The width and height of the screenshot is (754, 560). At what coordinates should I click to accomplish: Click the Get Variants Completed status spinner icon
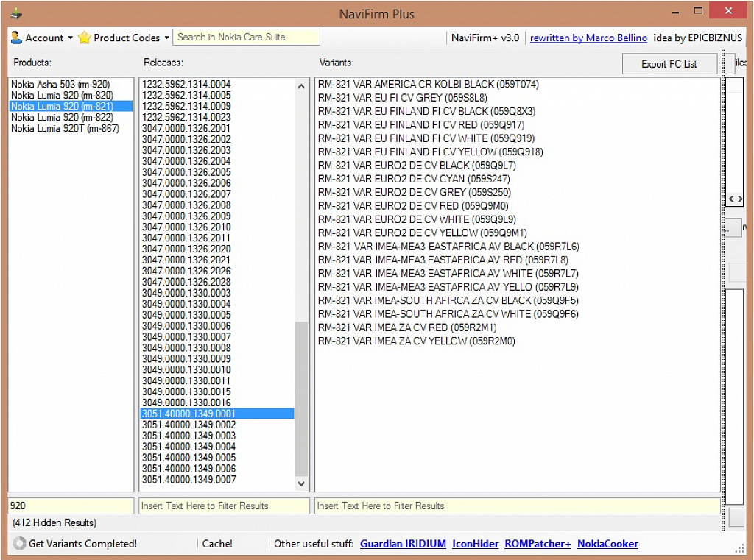click(x=19, y=543)
